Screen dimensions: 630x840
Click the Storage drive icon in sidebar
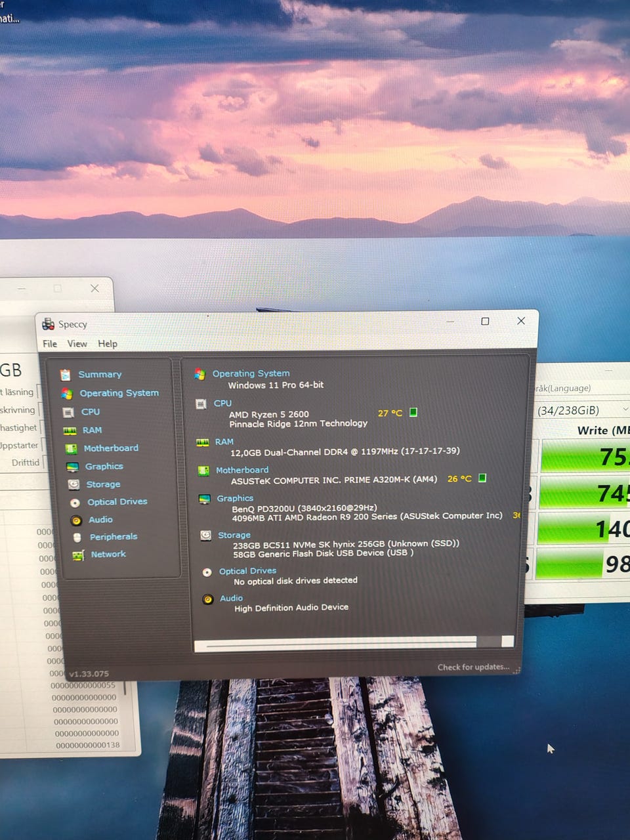(x=73, y=484)
